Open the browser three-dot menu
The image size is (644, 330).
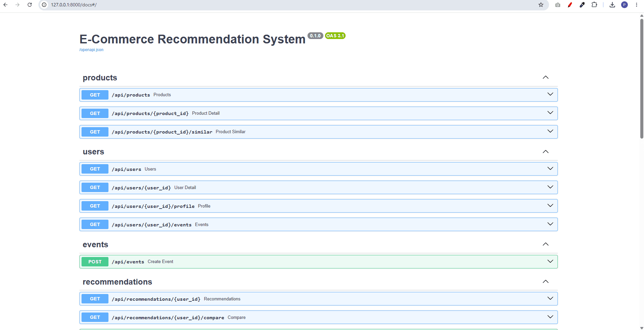[x=637, y=5]
